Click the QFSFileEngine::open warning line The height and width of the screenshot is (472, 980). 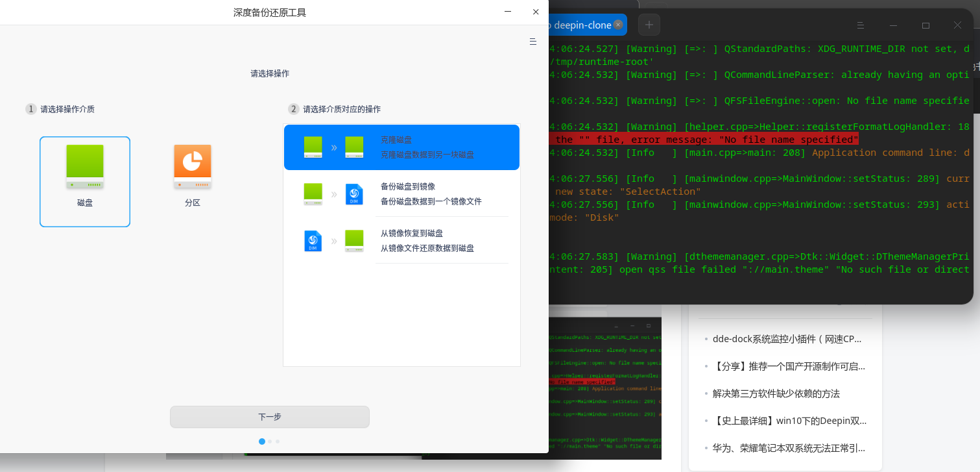(x=759, y=101)
